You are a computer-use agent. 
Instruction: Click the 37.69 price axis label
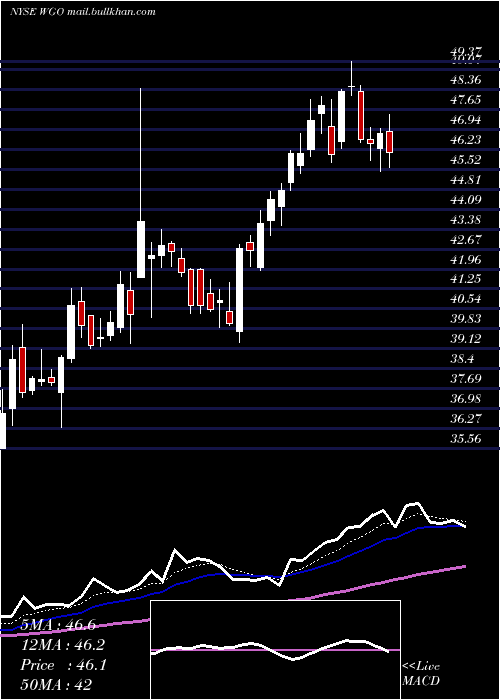coord(466,379)
